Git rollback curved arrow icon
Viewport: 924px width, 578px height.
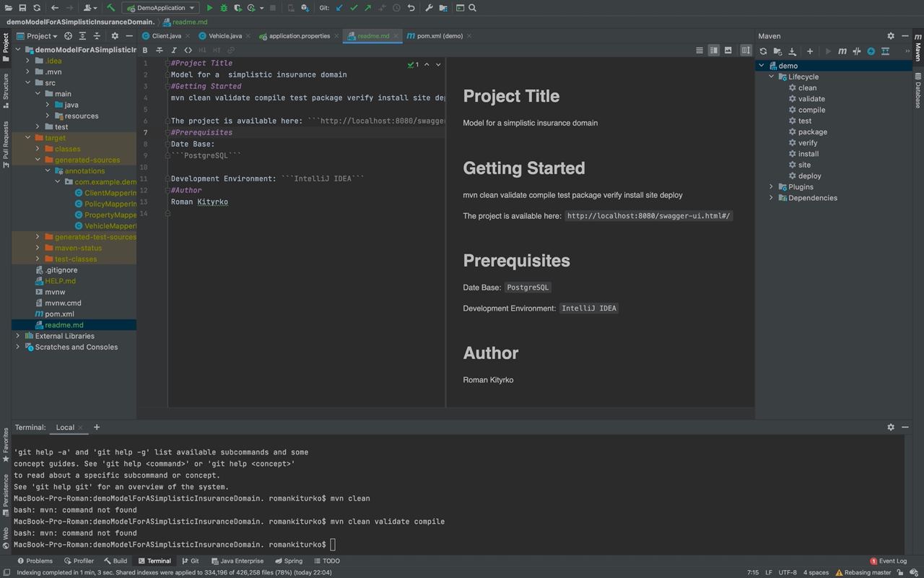pos(411,8)
